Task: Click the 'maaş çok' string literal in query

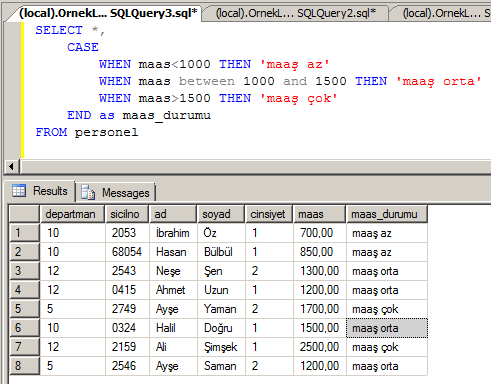Action: coord(299,98)
